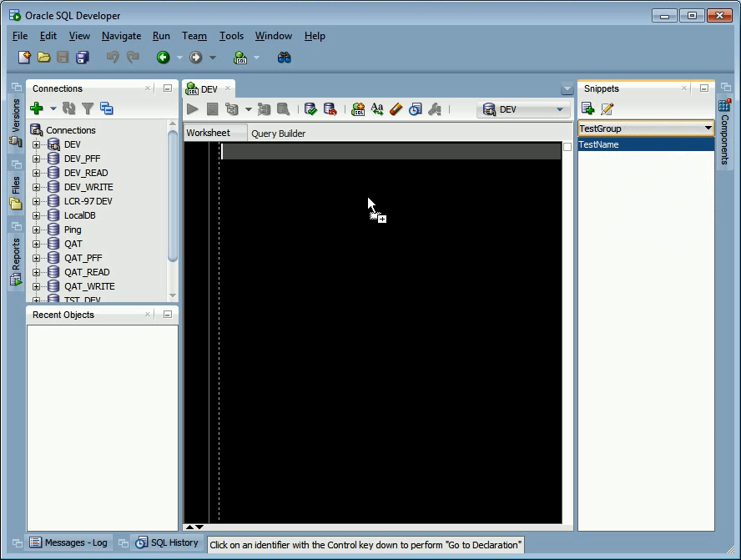Viewport: 741px width, 560px height.
Task: Expand the LocalDB connection node
Action: [x=36, y=215]
